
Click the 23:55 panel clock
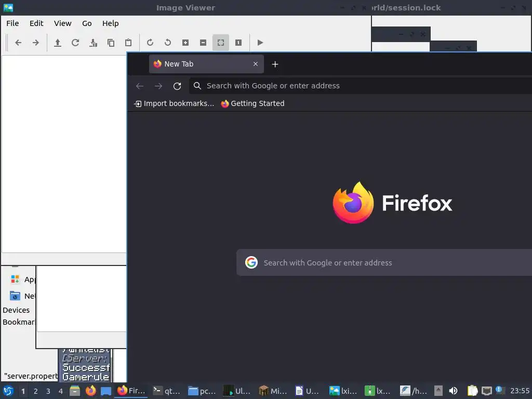(520, 391)
